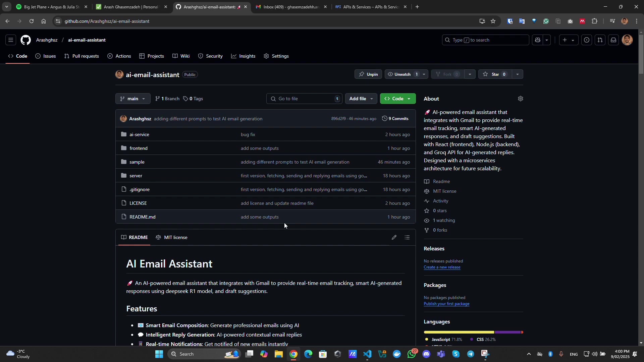Click the GitHub Octocat logo

[x=25, y=40]
